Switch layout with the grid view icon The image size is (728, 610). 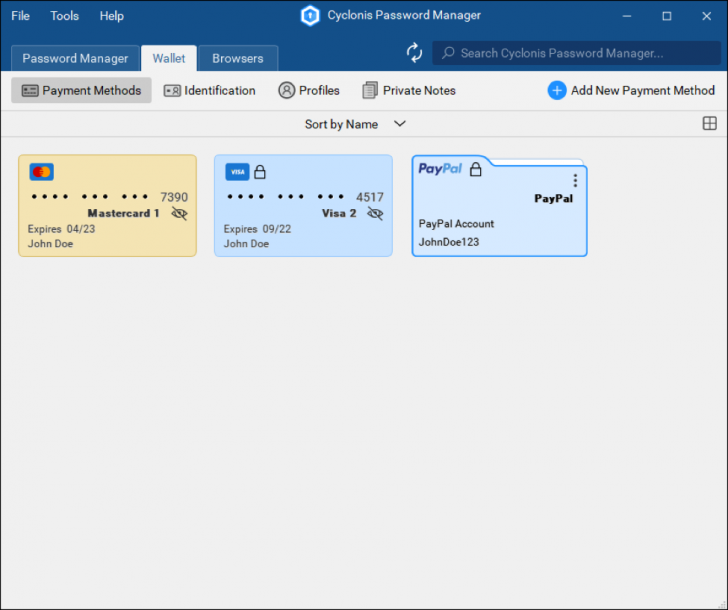(709, 123)
